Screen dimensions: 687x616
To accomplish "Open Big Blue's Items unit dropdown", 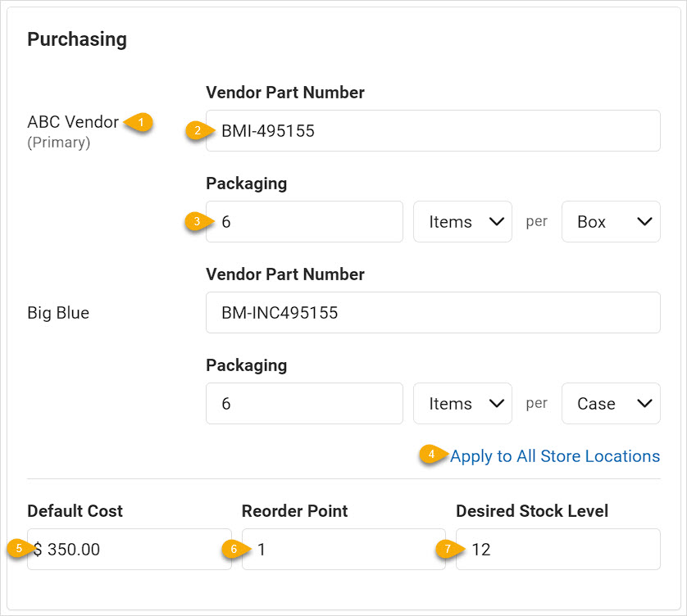I will tap(462, 403).
